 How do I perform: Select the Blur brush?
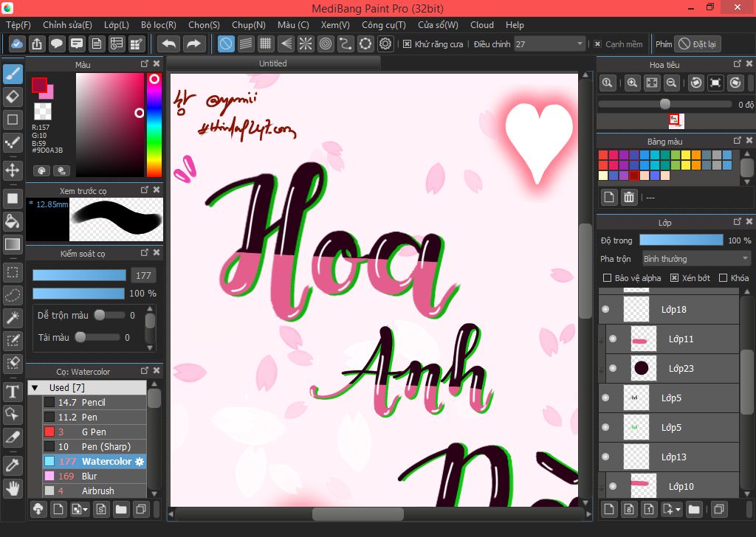[x=94, y=476]
